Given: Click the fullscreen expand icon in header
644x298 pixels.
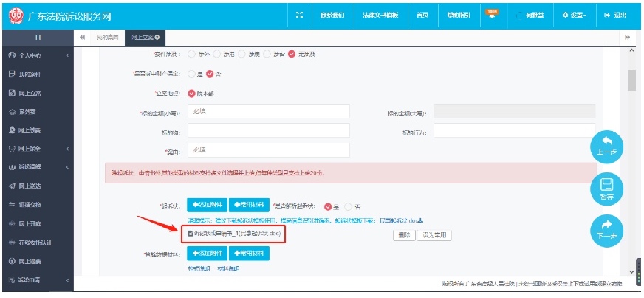Looking at the screenshot, I should click(299, 16).
